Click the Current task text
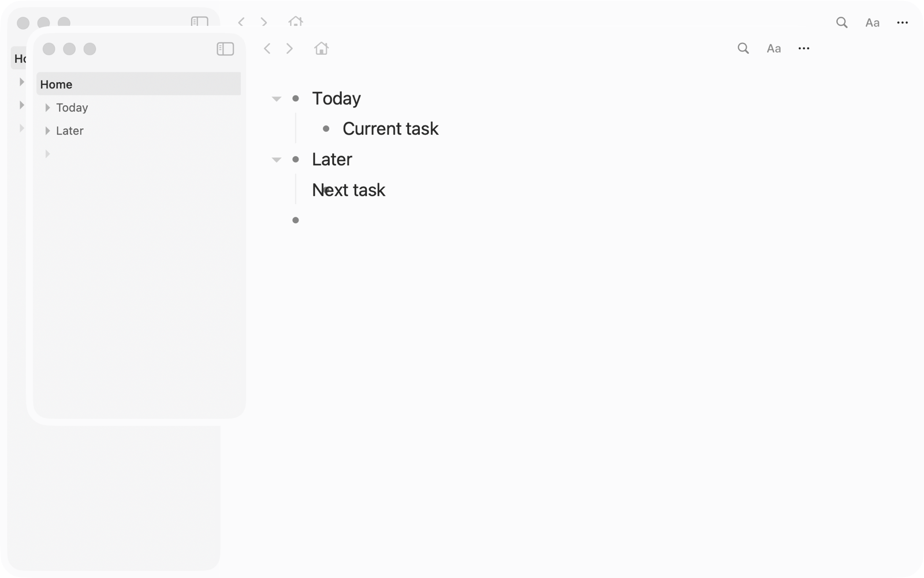This screenshot has width=924, height=578. [x=390, y=128]
